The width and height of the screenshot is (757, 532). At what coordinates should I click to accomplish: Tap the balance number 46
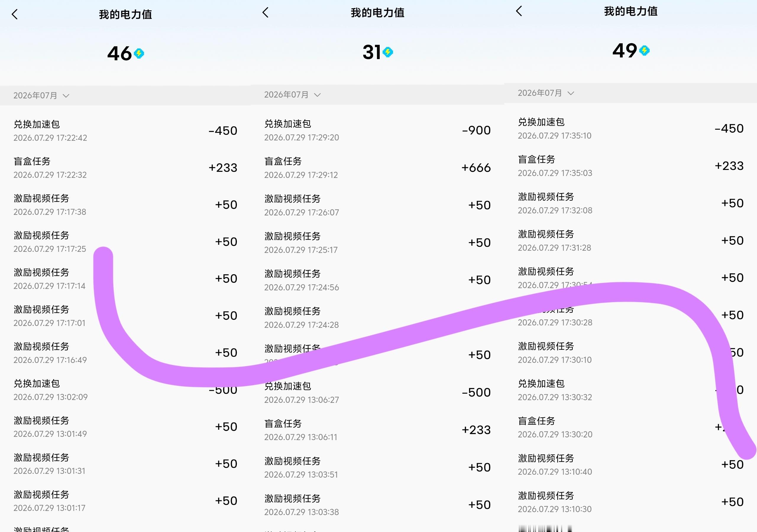pos(119,53)
